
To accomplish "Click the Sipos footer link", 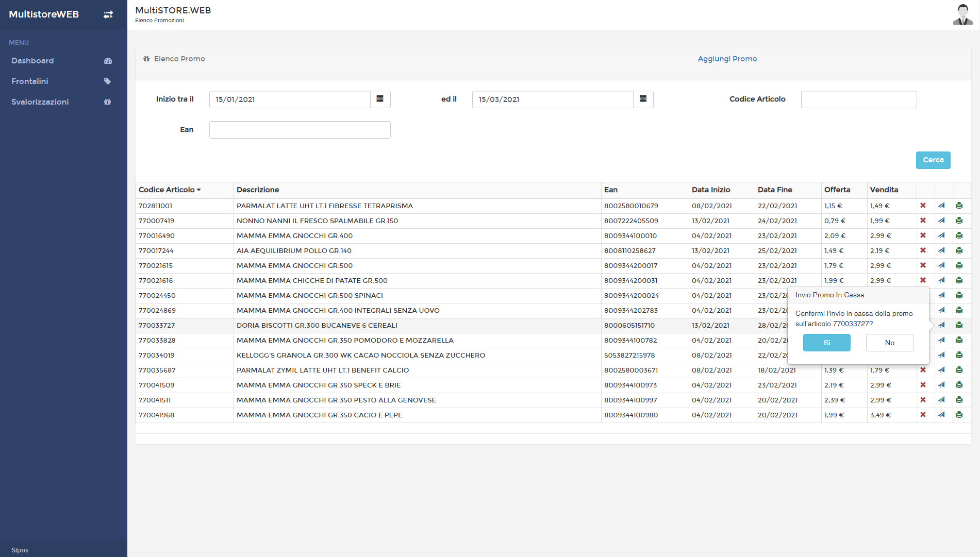I will pos(20,550).
